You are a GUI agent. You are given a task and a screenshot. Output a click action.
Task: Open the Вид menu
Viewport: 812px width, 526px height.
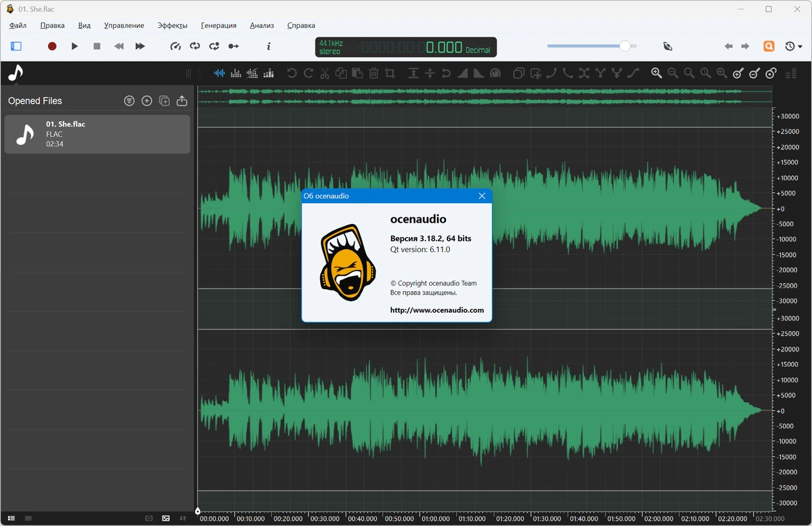coord(84,25)
